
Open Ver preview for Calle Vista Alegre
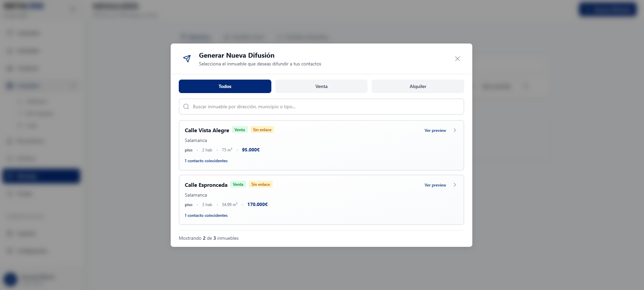click(435, 130)
